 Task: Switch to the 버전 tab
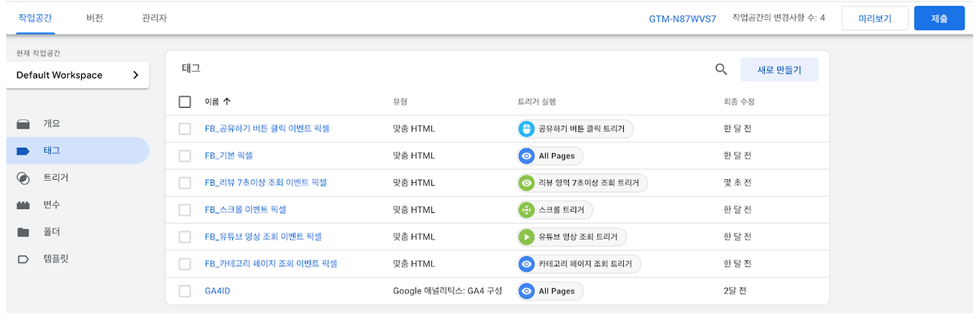pos(94,18)
